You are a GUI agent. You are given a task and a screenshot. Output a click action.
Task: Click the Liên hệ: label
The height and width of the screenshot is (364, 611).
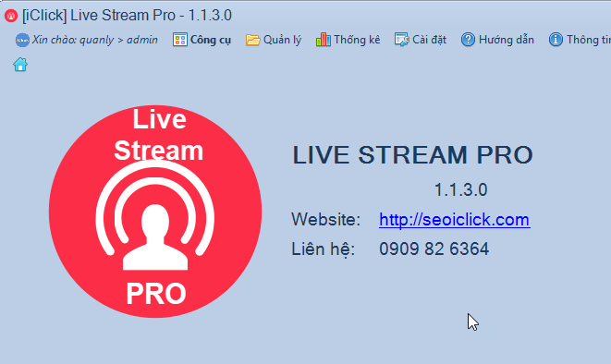pos(324,249)
